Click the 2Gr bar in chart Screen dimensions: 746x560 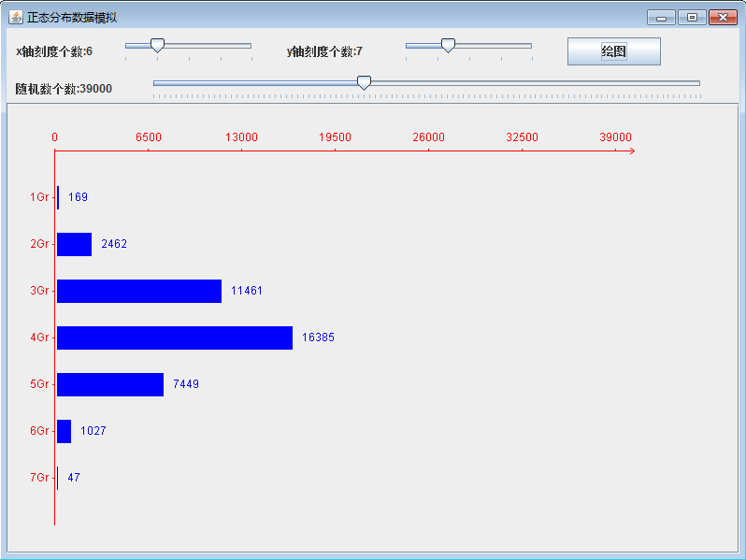[x=74, y=245]
